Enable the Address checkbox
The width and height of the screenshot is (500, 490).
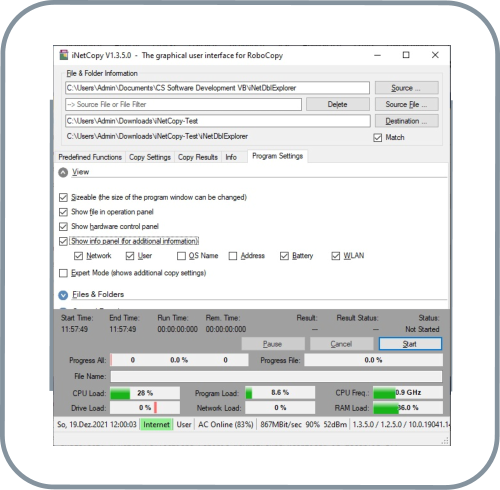(x=233, y=256)
